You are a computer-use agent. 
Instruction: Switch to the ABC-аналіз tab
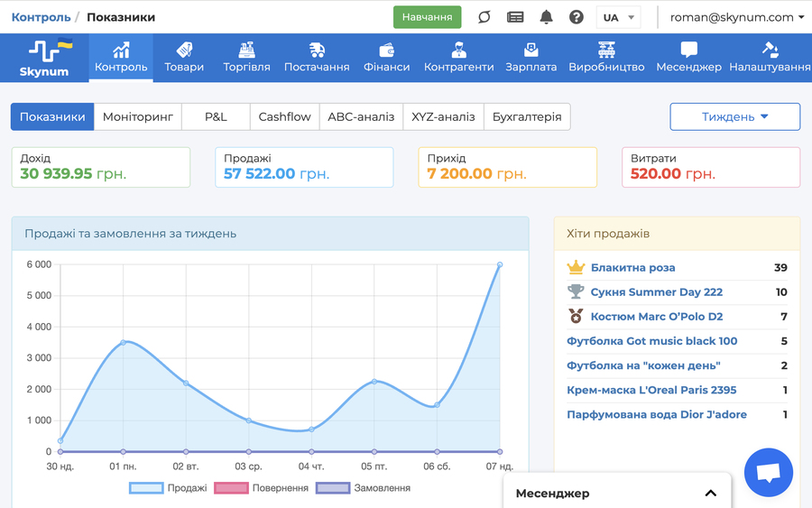pos(361,116)
